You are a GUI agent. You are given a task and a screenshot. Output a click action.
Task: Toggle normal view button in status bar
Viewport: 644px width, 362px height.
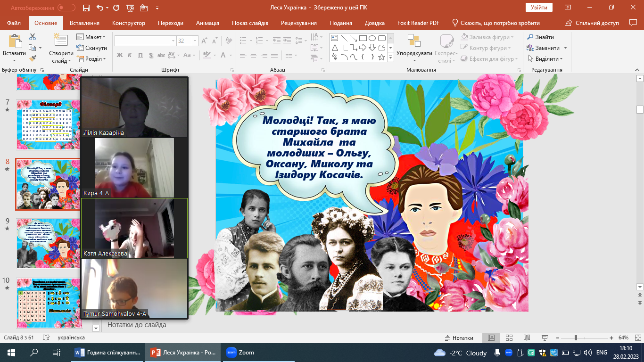491,337
